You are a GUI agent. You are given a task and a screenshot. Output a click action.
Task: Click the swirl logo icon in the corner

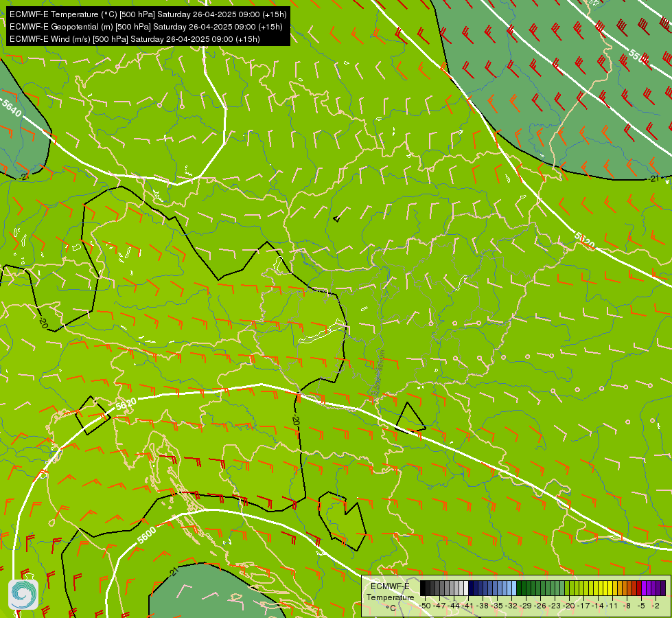click(23, 595)
